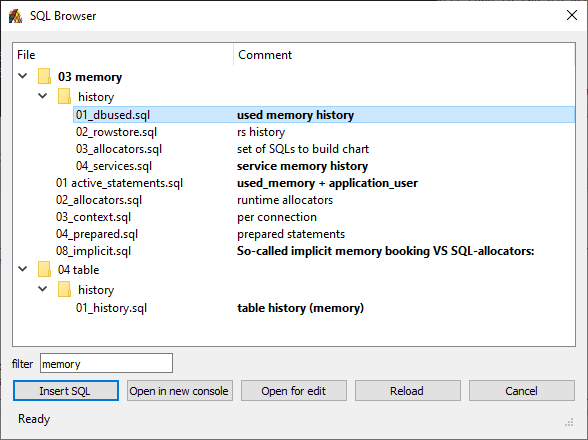
Task: Click the 03 memory folder label
Action: coord(90,77)
